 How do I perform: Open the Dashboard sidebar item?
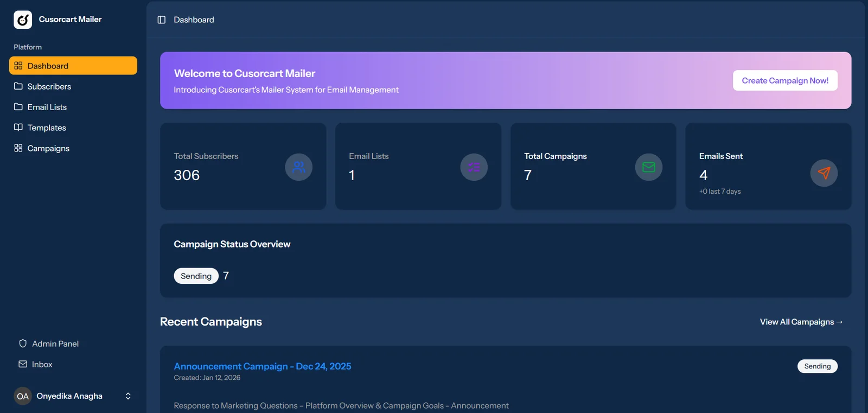(73, 66)
